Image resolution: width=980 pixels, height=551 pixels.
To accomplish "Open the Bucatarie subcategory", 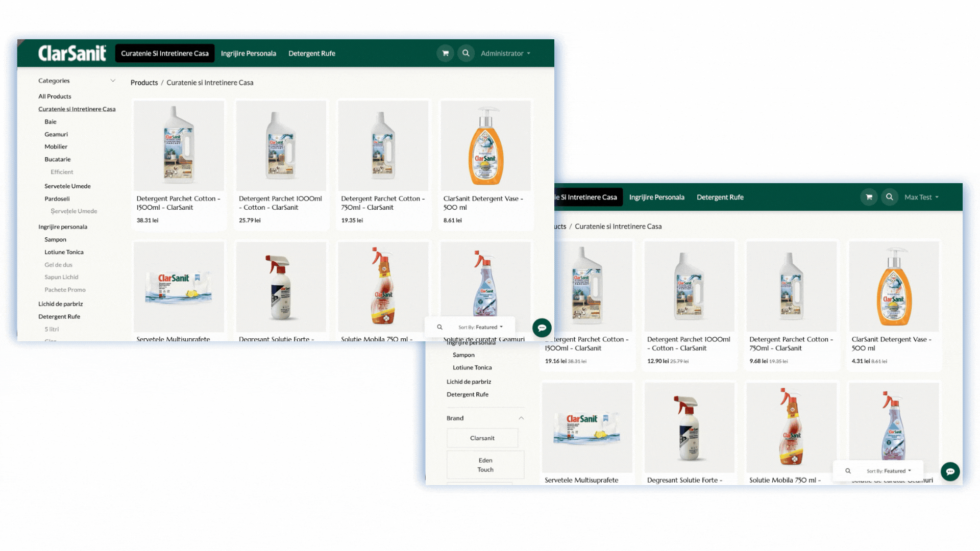I will pos(58,160).
